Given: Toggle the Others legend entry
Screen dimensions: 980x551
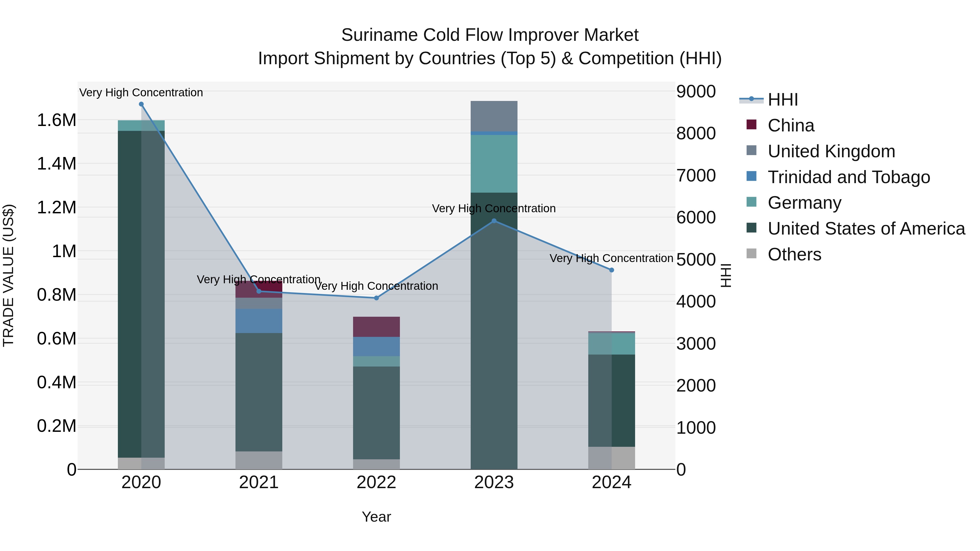Looking at the screenshot, I should click(784, 254).
